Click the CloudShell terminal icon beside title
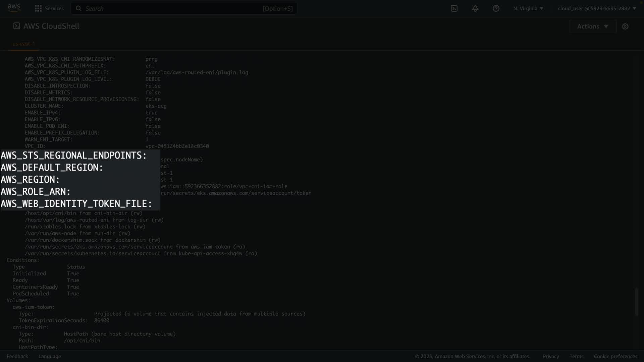 tap(17, 26)
